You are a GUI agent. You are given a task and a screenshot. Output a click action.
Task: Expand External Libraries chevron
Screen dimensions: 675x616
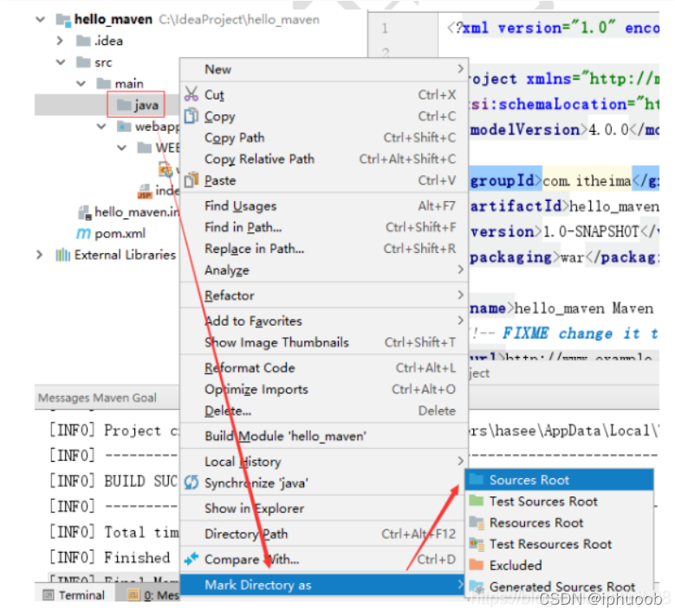click(x=40, y=255)
